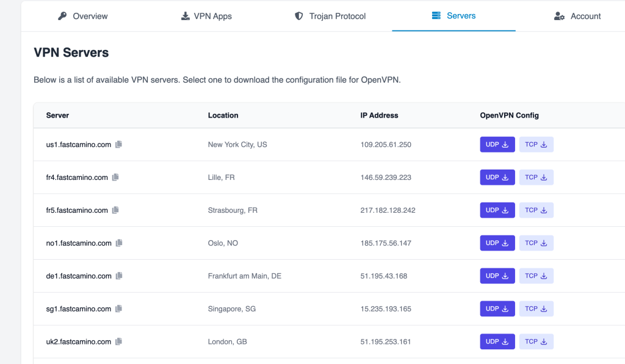Click the 109.205.61.250 IP address
The width and height of the screenshot is (625, 364).
[386, 145]
